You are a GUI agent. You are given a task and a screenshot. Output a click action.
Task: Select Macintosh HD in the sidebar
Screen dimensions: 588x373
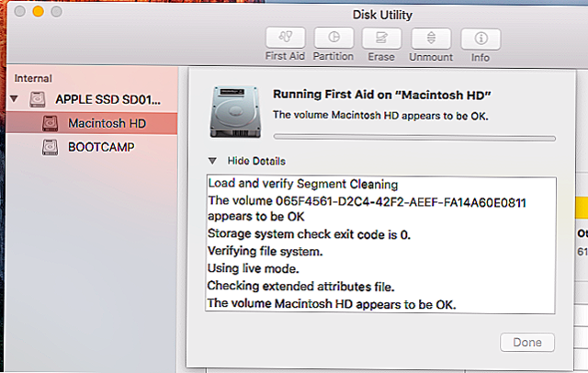point(92,123)
